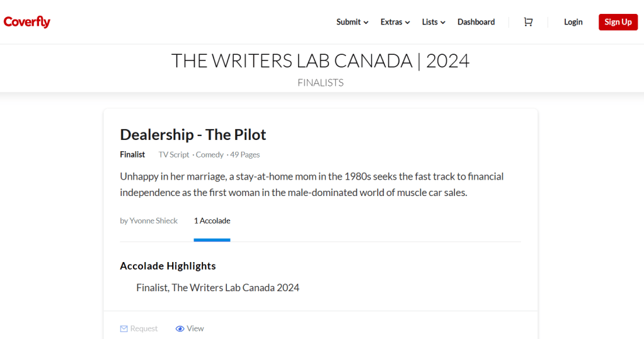Click the Request text label
Screen dimensions: 644x339
coord(144,329)
